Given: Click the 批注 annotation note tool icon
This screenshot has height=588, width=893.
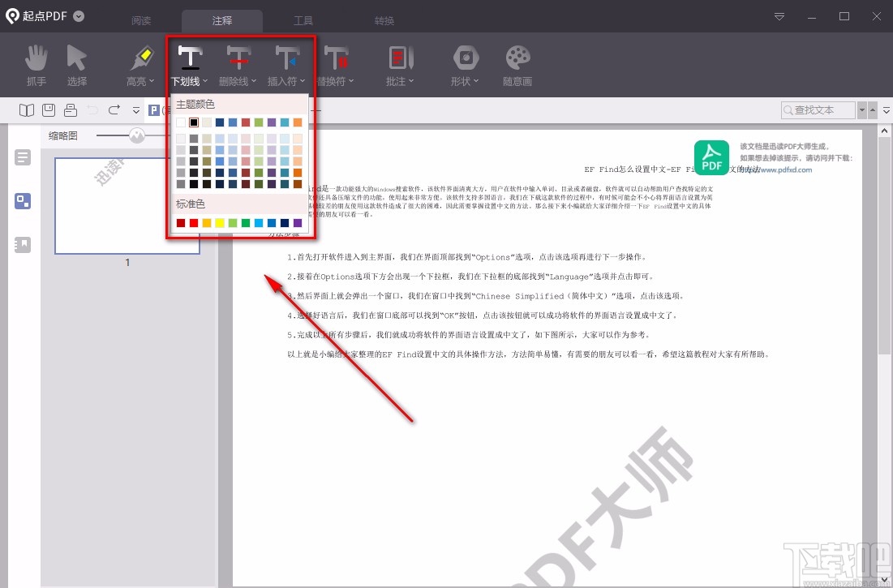Looking at the screenshot, I should [x=400, y=58].
